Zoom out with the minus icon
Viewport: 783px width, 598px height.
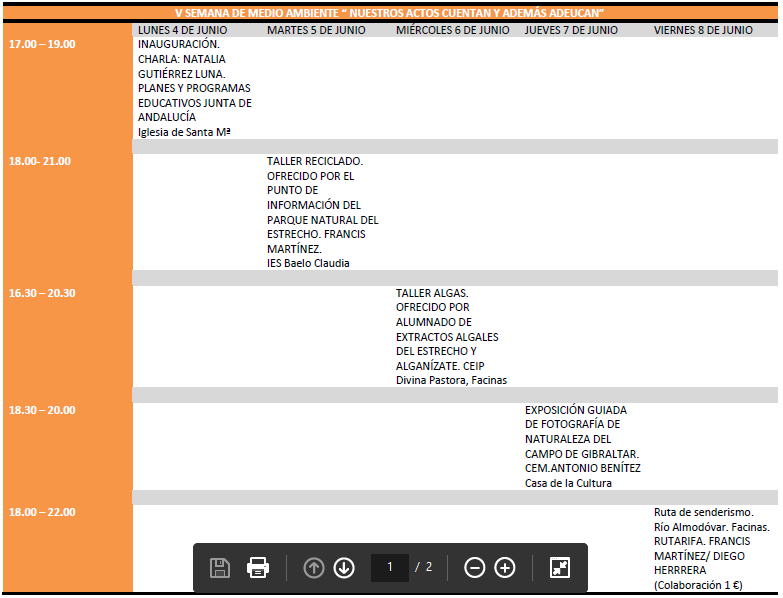pos(474,568)
